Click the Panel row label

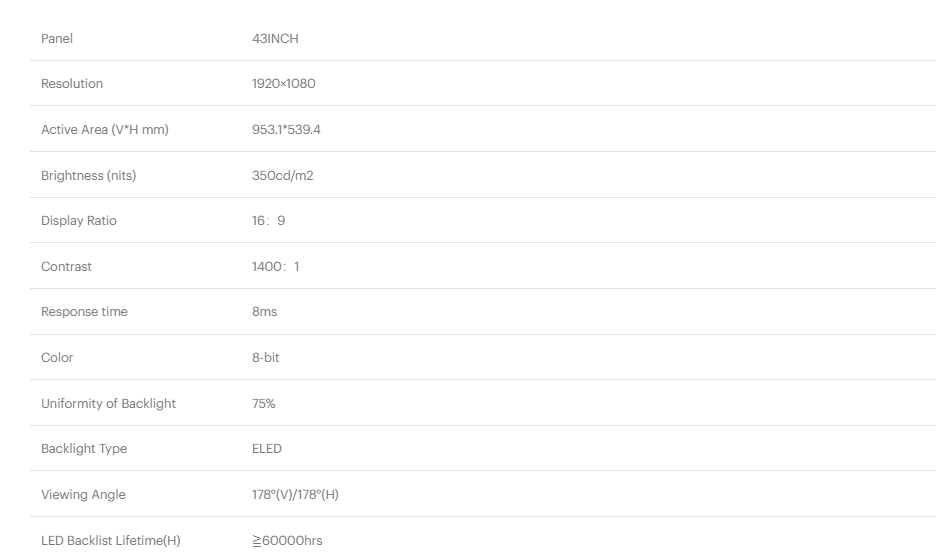tap(57, 38)
